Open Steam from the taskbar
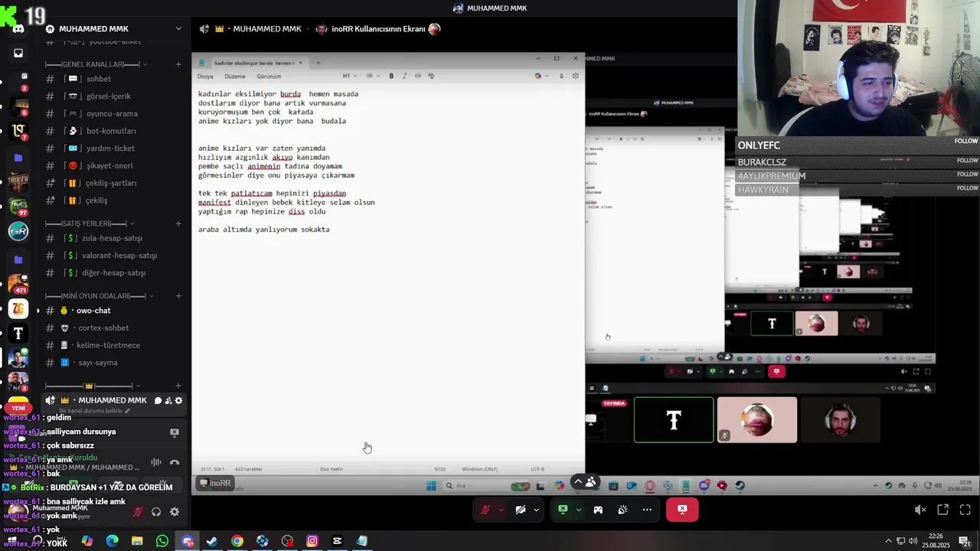Screen dimensions: 980x551 tap(212, 541)
